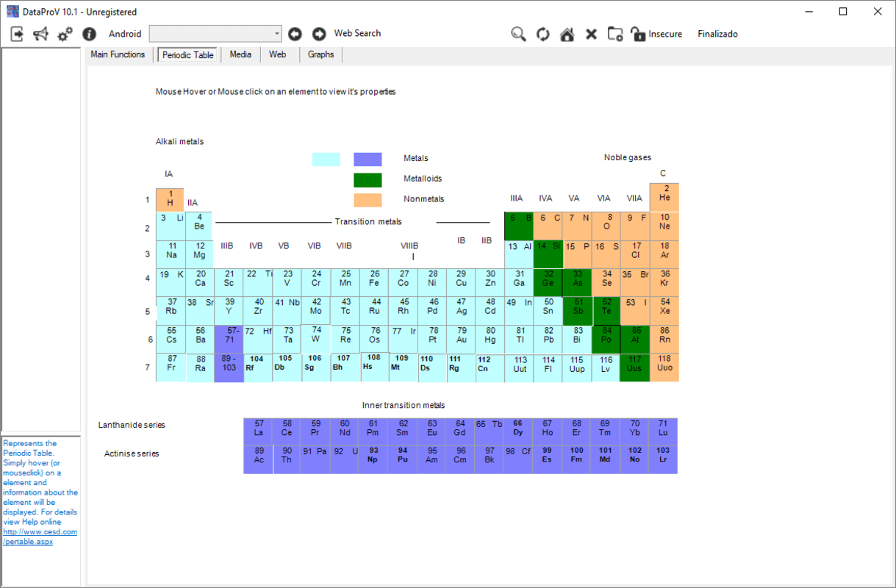
Task: Toggle the Insecure padlock icon
Action: tap(638, 34)
